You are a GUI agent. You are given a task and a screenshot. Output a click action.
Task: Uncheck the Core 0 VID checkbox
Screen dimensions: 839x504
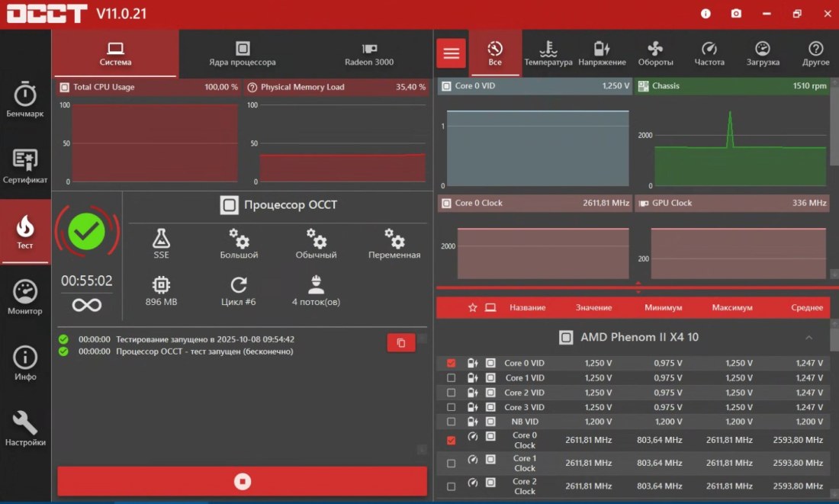(451, 363)
